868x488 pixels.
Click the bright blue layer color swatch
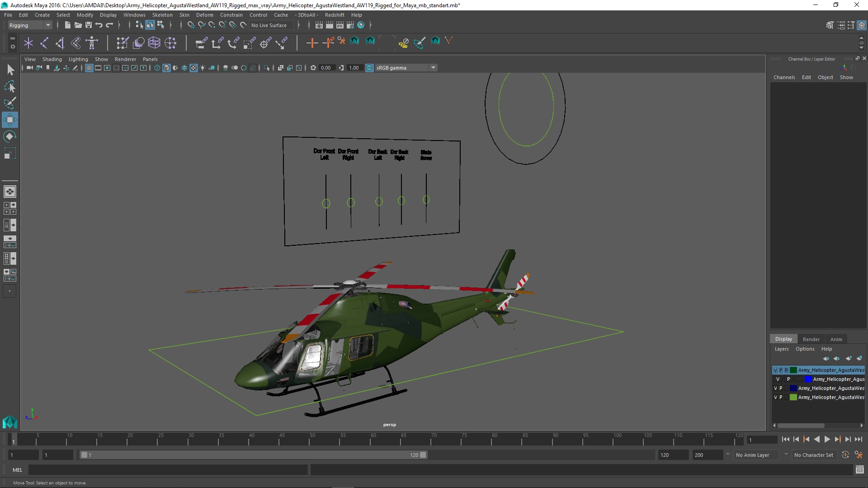tap(808, 380)
